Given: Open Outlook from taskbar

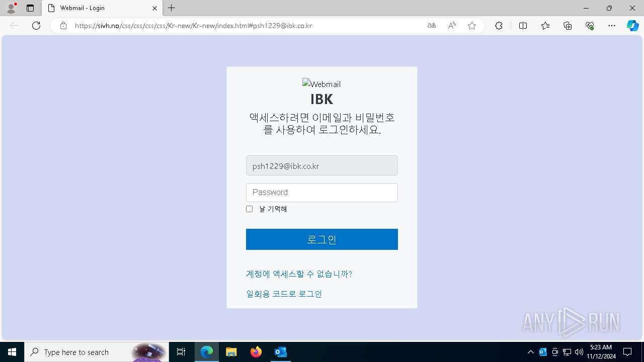Looking at the screenshot, I should pos(280,352).
